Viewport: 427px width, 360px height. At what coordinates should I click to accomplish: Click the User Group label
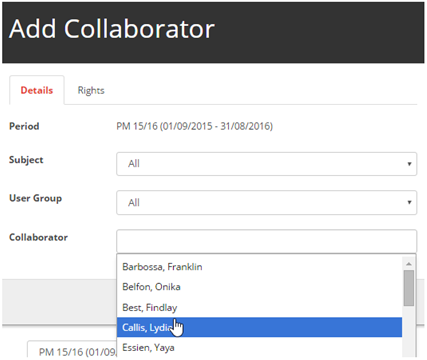click(36, 198)
